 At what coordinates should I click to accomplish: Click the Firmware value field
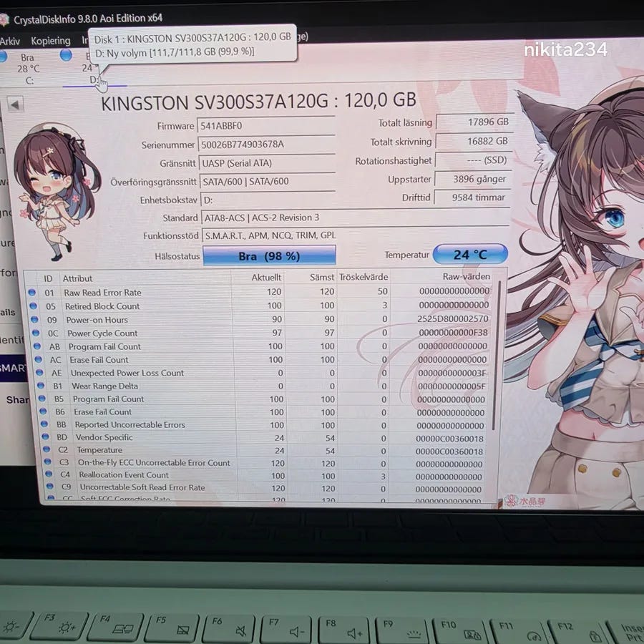[266, 125]
